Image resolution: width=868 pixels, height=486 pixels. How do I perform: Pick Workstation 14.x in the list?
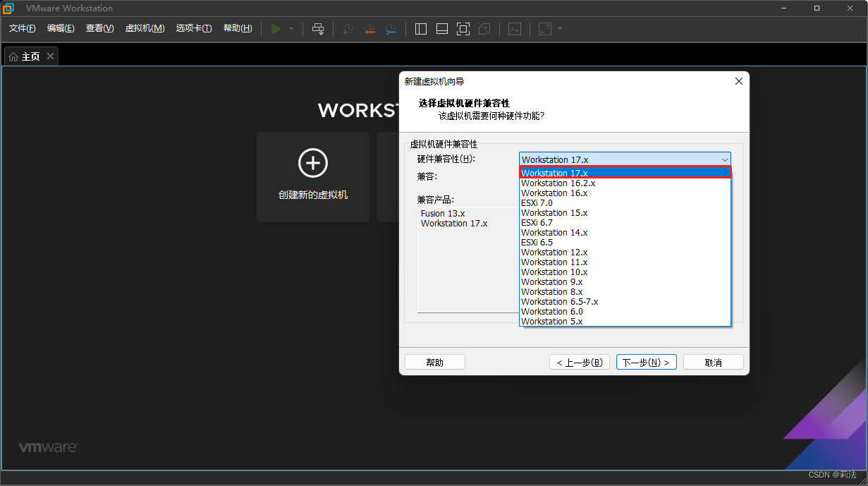point(625,232)
